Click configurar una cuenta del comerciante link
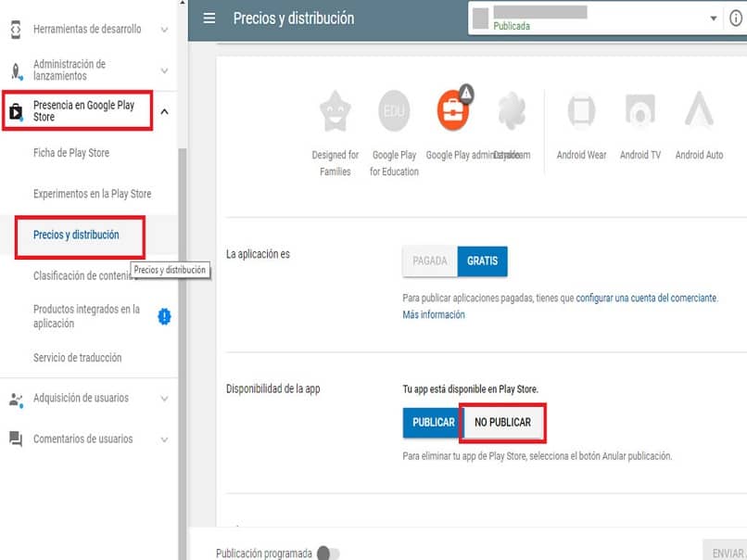 click(646, 298)
